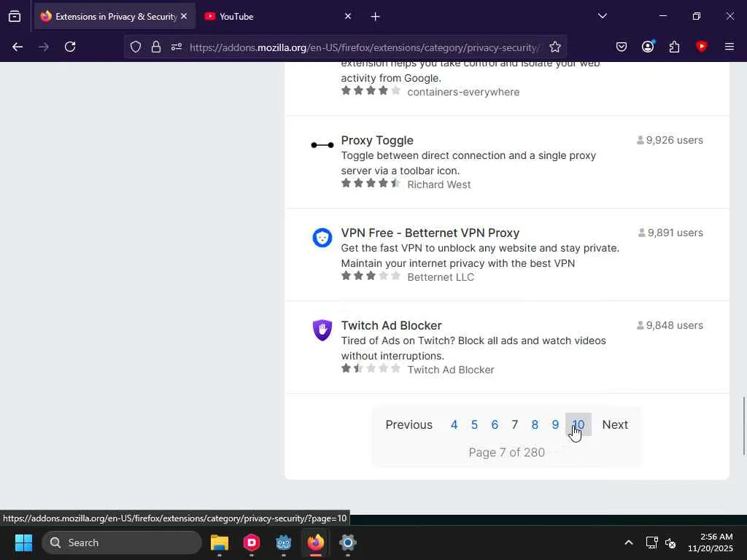Screen dimensions: 747x560
Task: Open VPN Free - Betternet VPN Proxy listing
Action: point(430,233)
